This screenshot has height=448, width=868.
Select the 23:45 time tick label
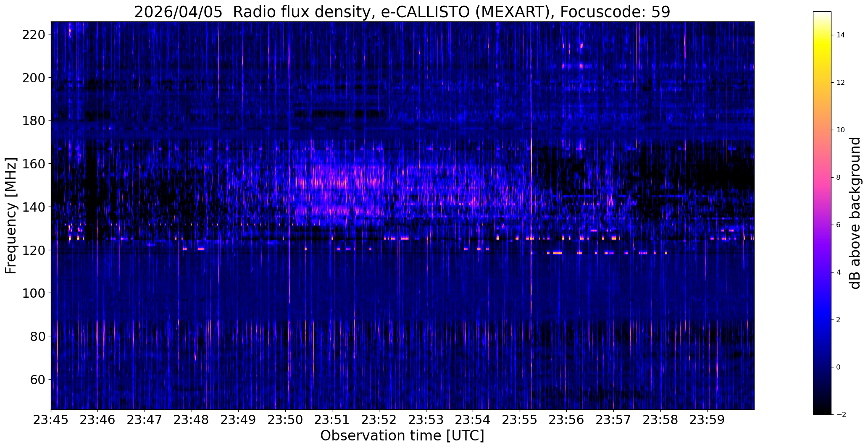[51, 420]
